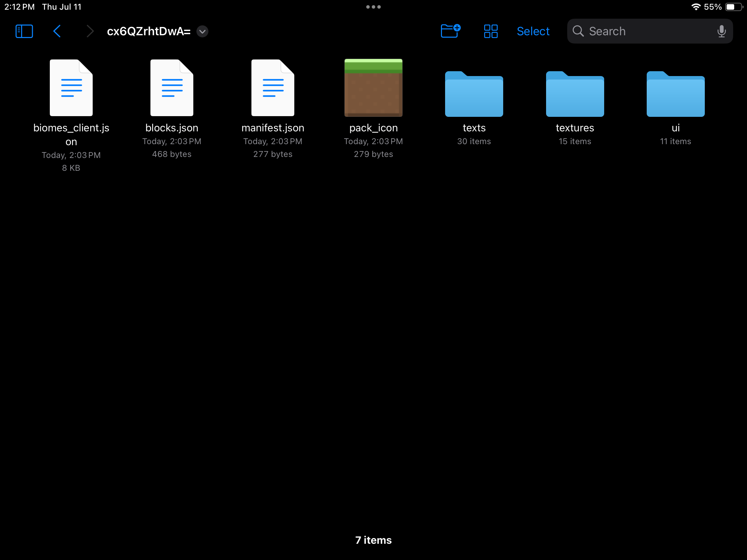Viewport: 747px width, 560px height.
Task: Click the forward navigation chevron
Action: click(90, 31)
